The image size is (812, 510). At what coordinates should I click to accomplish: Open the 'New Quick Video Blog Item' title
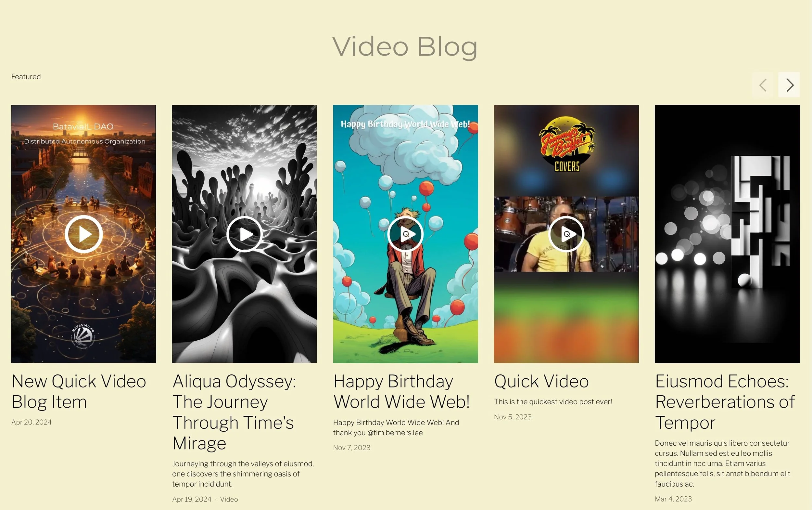[x=79, y=392]
